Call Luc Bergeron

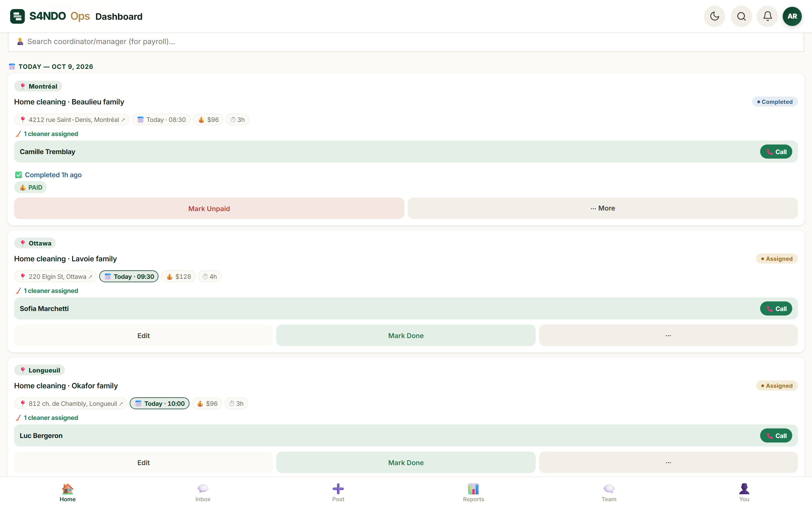click(776, 436)
